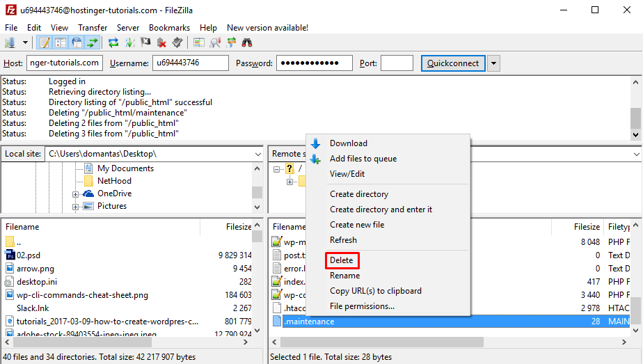Viewport: 643px width, 364px height.
Task: Select the parent folder '..' icon
Action: [x=10, y=242]
